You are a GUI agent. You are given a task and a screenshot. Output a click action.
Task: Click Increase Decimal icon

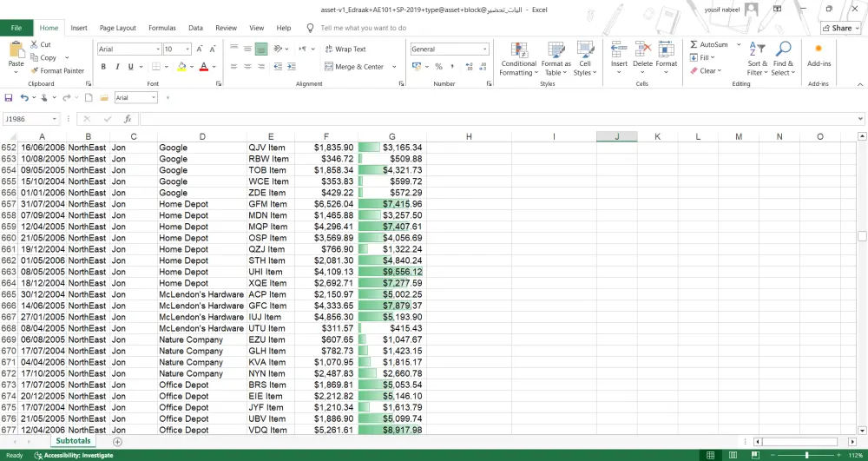pos(470,66)
